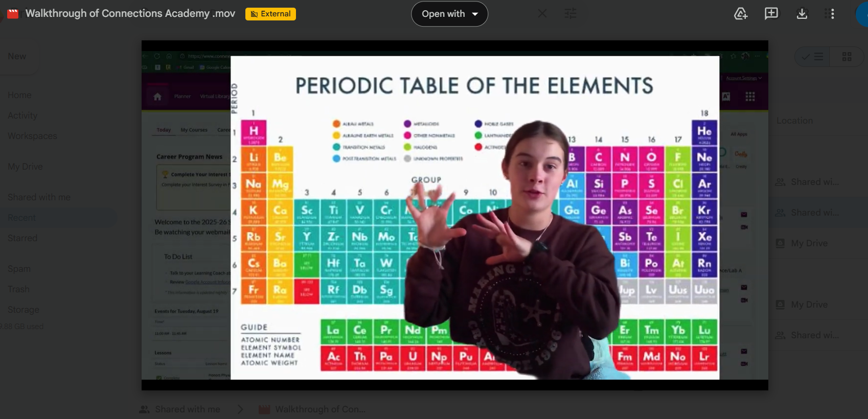Image resolution: width=868 pixels, height=419 pixels.
Task: Open the 'Open with' dropdown menu
Action: click(449, 14)
